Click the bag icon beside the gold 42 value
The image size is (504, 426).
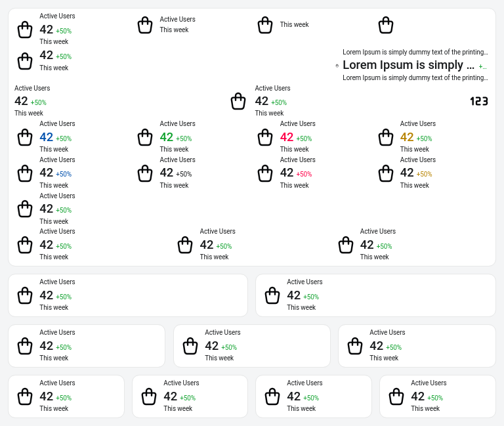(x=386, y=137)
